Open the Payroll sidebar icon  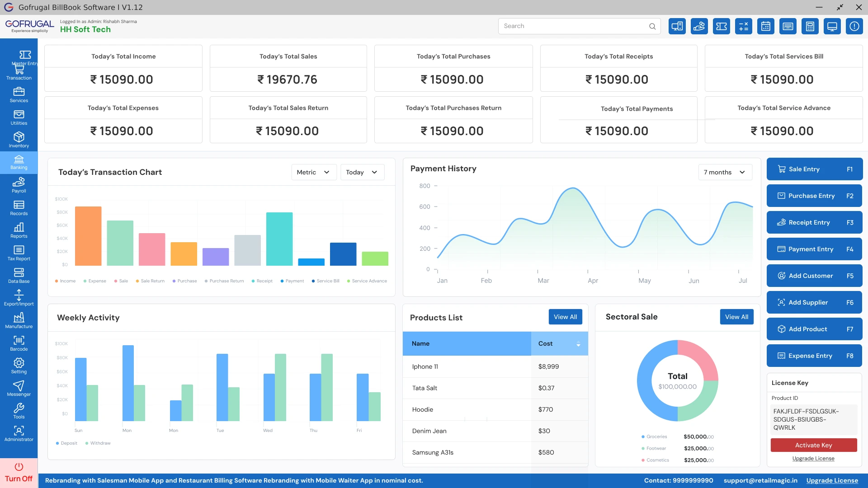[19, 184]
